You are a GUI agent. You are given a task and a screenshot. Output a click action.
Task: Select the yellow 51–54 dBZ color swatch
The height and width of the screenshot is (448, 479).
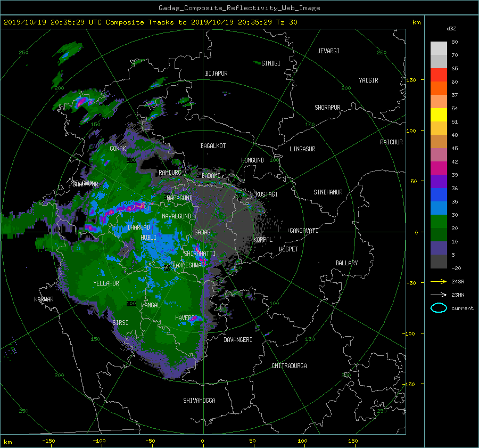point(439,115)
